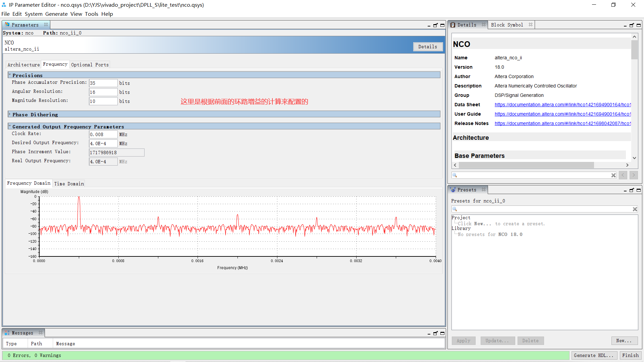
Task: Click the Details panel document icon
Action: (453, 24)
